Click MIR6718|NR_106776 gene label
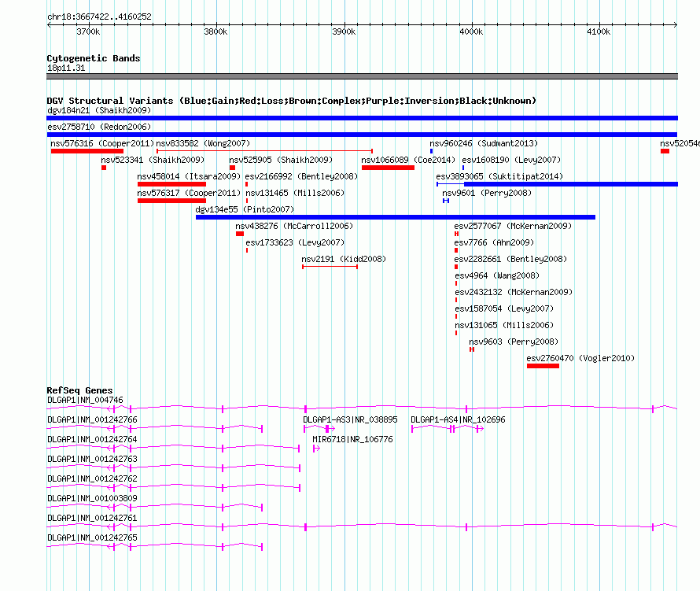Screen dimensions: 700x591 coord(352,440)
